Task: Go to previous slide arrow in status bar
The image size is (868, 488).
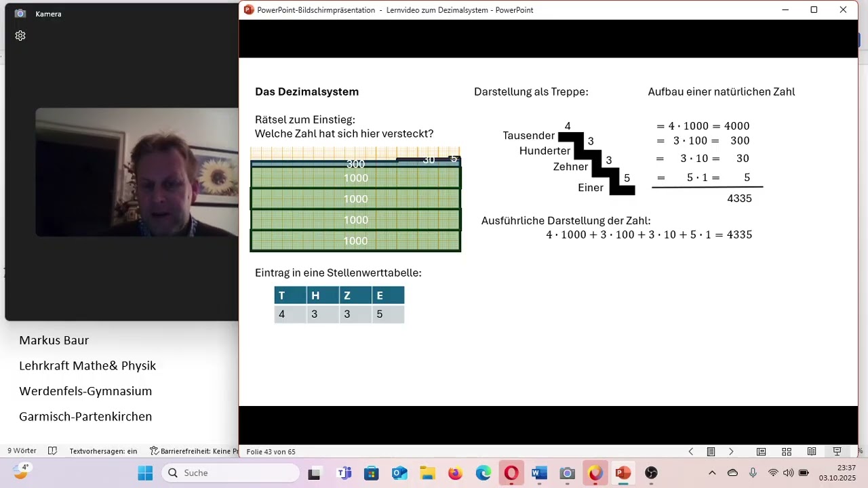Action: click(x=691, y=451)
